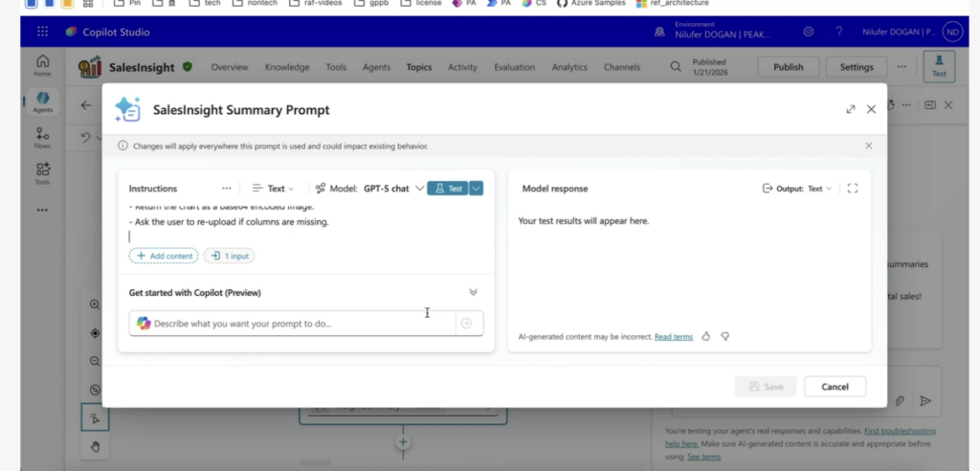Viewport: 980px width, 471px height.
Task: Switch to the Agents tab
Action: pos(376,67)
